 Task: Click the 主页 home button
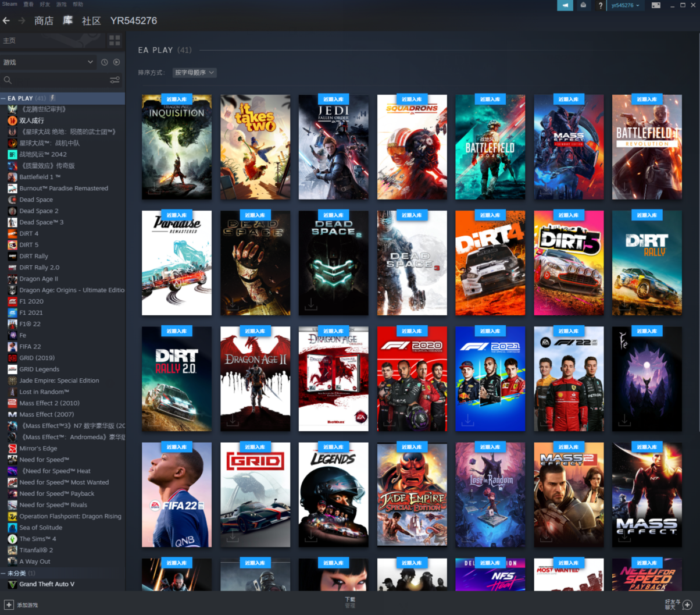coord(52,40)
